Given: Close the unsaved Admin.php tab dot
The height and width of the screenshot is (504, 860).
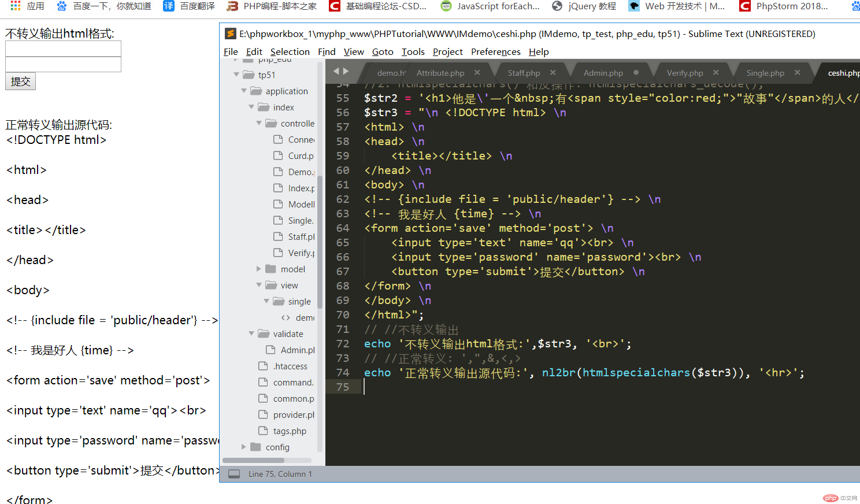Looking at the screenshot, I should coord(636,72).
